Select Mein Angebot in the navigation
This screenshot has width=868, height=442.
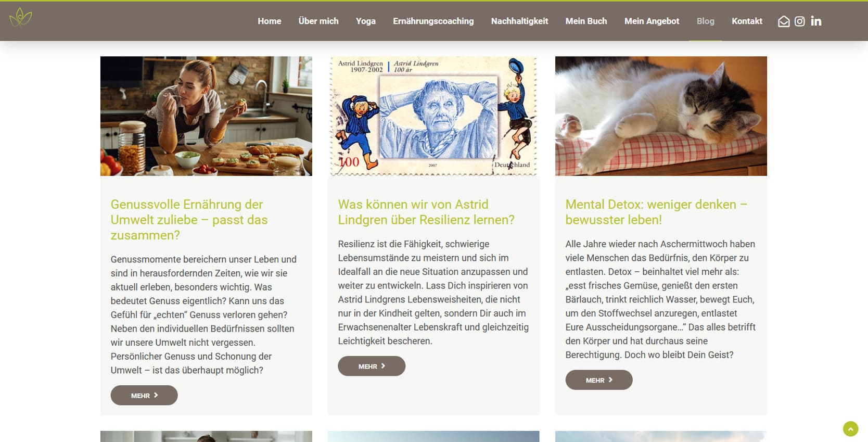pos(652,21)
